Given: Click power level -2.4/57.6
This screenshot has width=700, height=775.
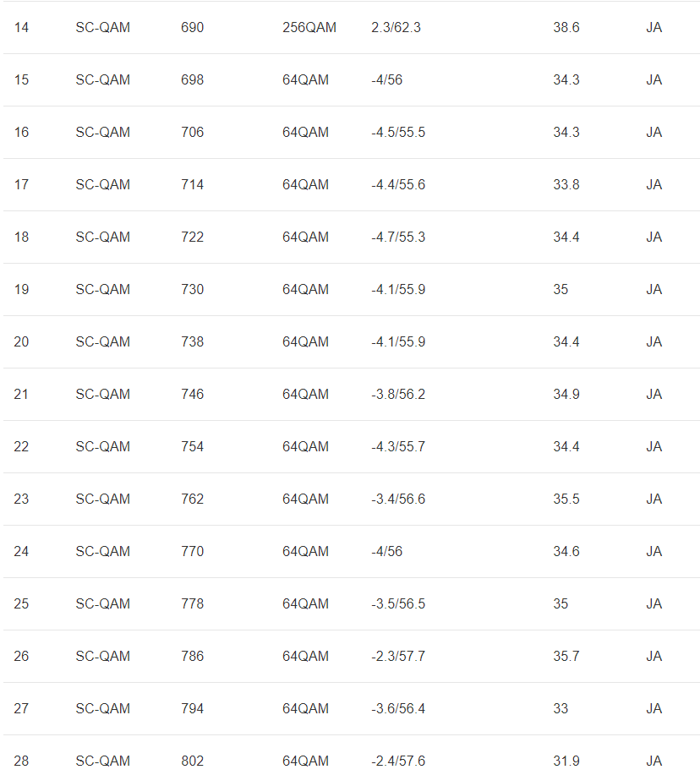Looking at the screenshot, I should click(x=398, y=761).
